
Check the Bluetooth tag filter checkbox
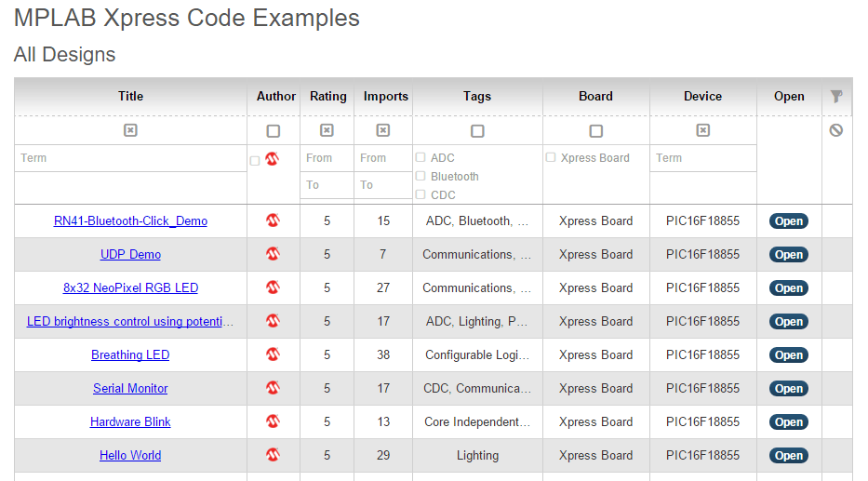[x=421, y=176]
